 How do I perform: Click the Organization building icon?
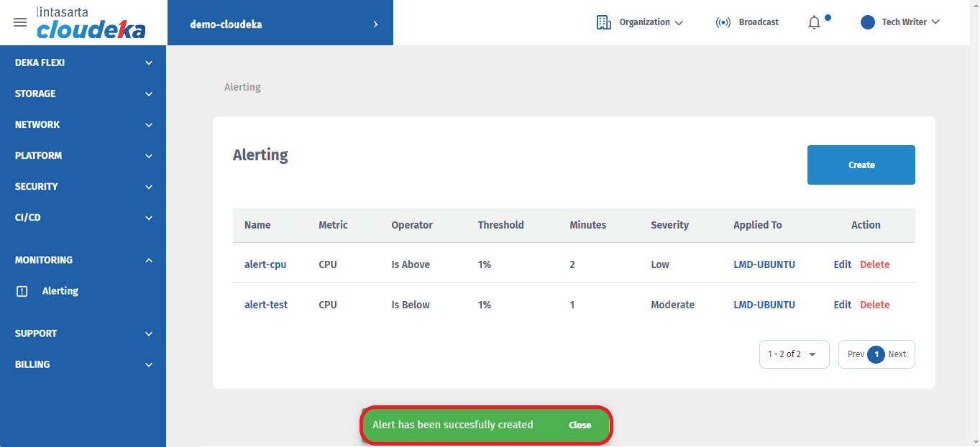coord(604,22)
